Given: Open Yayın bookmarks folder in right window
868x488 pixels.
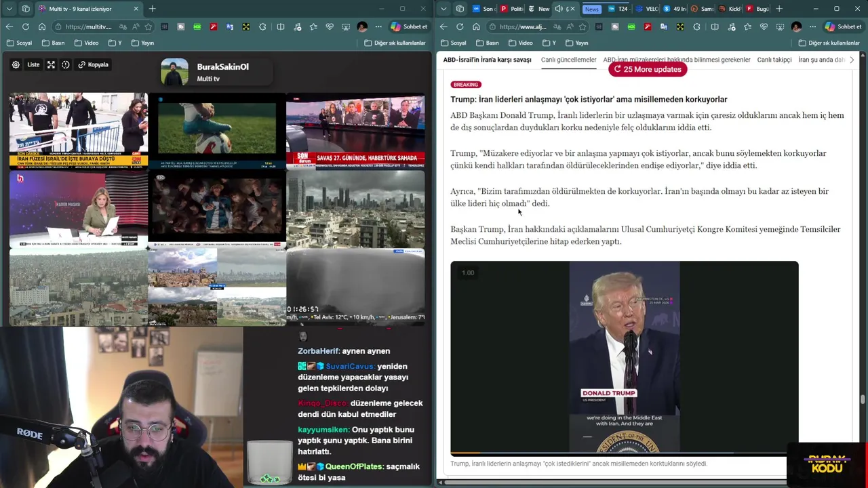Looking at the screenshot, I should tap(576, 43).
